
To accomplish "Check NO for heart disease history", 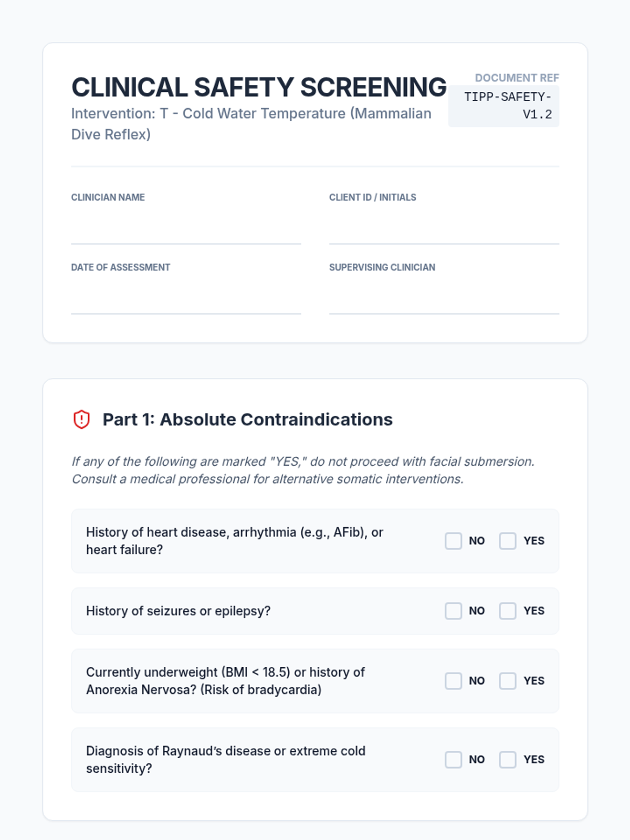I will click(x=453, y=541).
